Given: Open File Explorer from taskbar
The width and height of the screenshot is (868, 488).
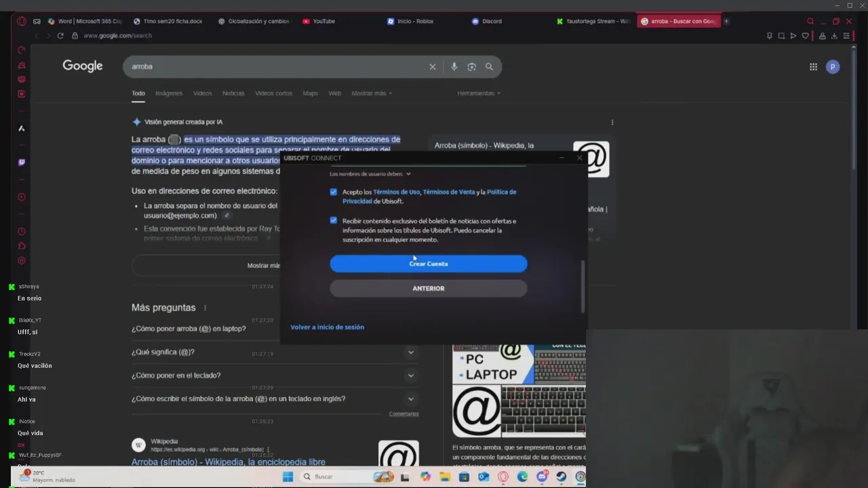Looking at the screenshot, I should coord(445,476).
